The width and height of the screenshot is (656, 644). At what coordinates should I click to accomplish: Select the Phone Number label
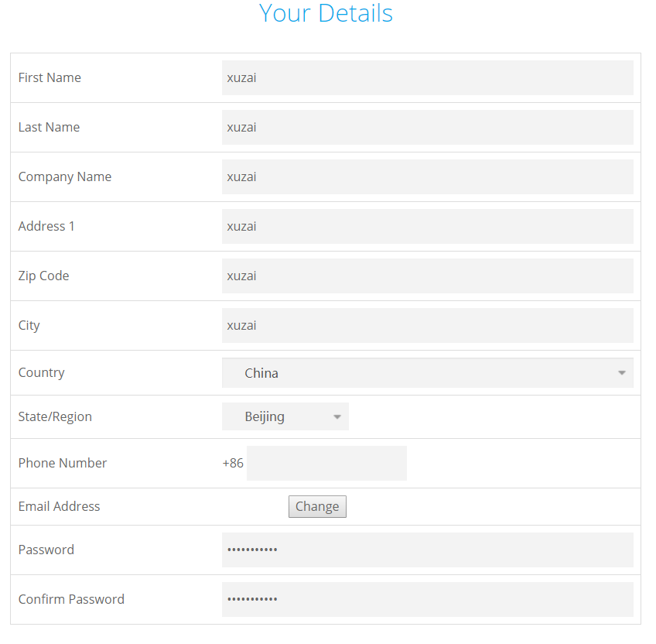tap(63, 463)
